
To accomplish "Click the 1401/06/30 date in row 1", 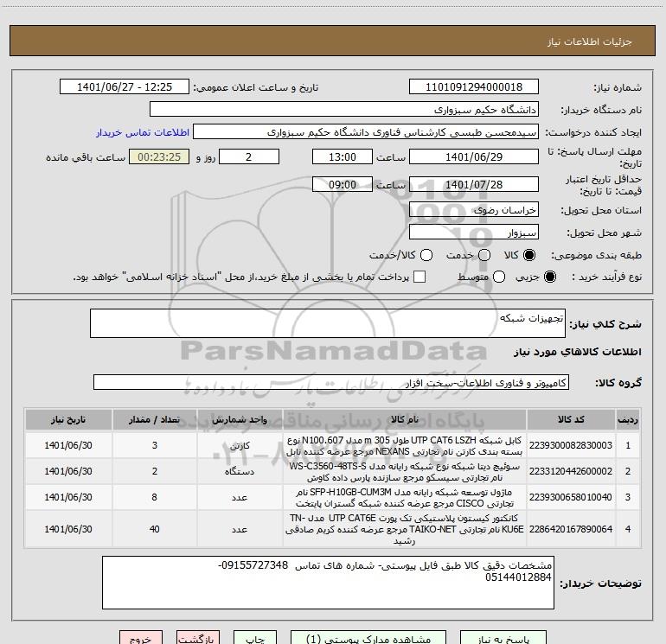I will pos(68,445).
